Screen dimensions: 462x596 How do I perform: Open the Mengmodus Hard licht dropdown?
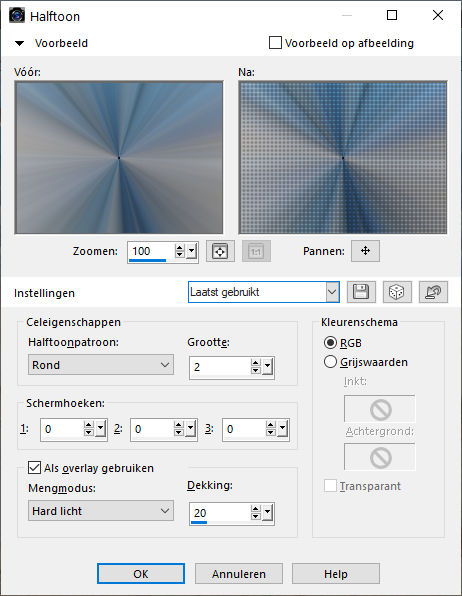[101, 511]
